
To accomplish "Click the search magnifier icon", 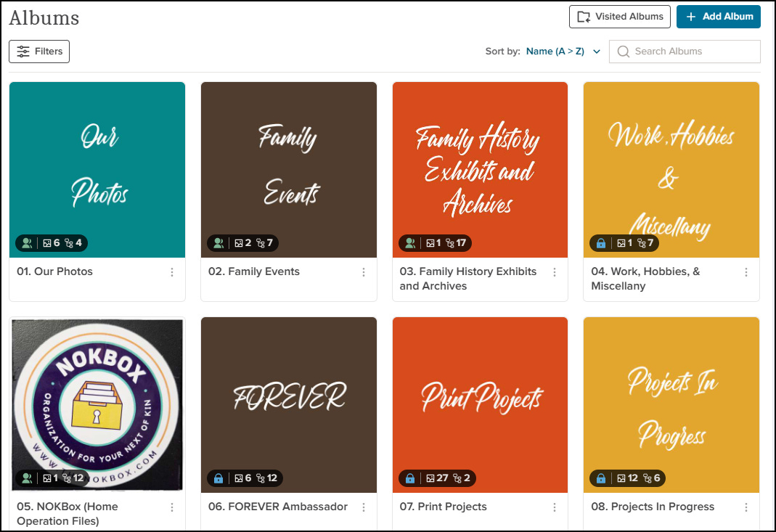I will (x=623, y=52).
